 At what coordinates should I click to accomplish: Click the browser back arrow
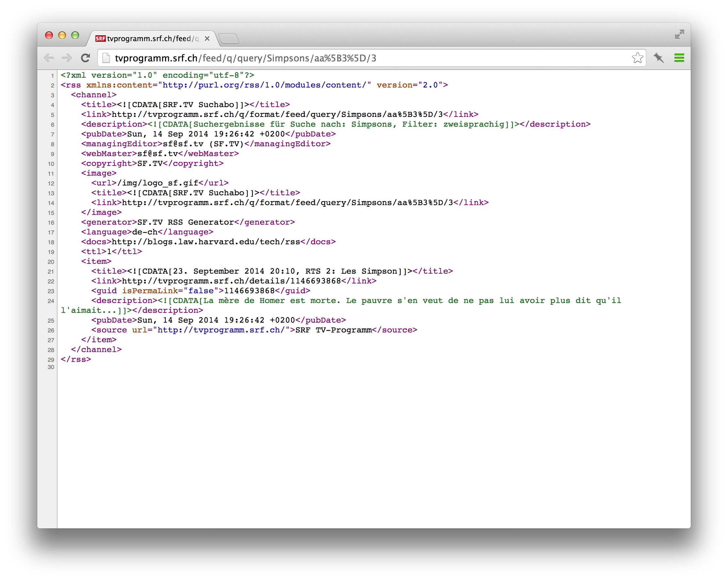coord(49,58)
